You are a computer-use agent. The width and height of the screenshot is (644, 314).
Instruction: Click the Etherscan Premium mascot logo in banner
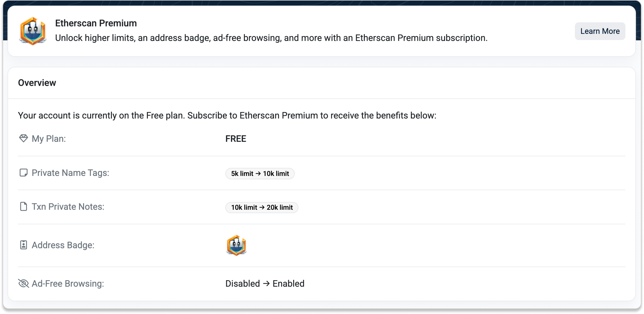tap(33, 31)
